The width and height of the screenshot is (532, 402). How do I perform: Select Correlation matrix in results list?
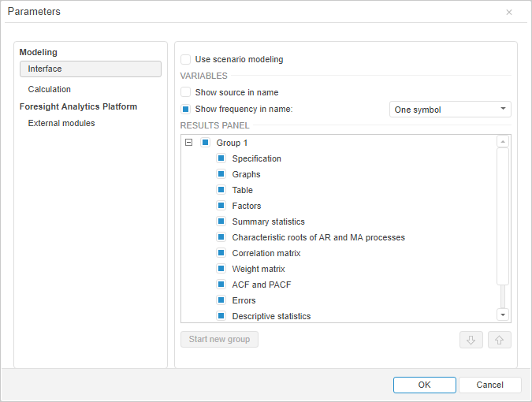(x=266, y=253)
